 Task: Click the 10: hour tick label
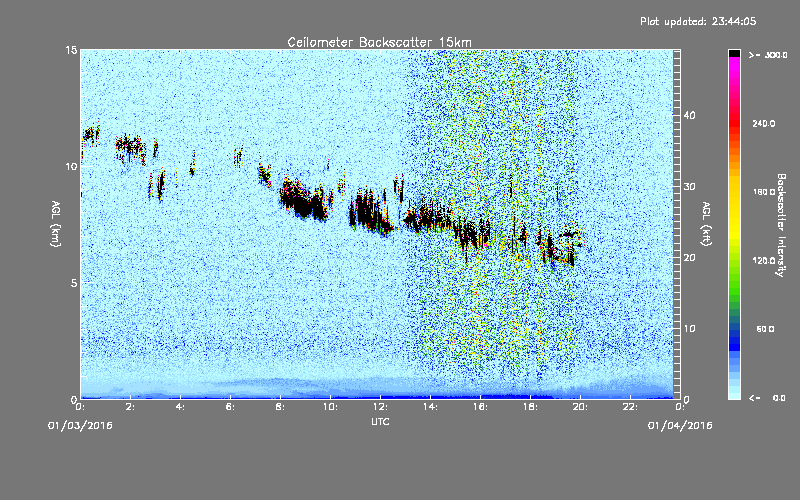point(331,407)
